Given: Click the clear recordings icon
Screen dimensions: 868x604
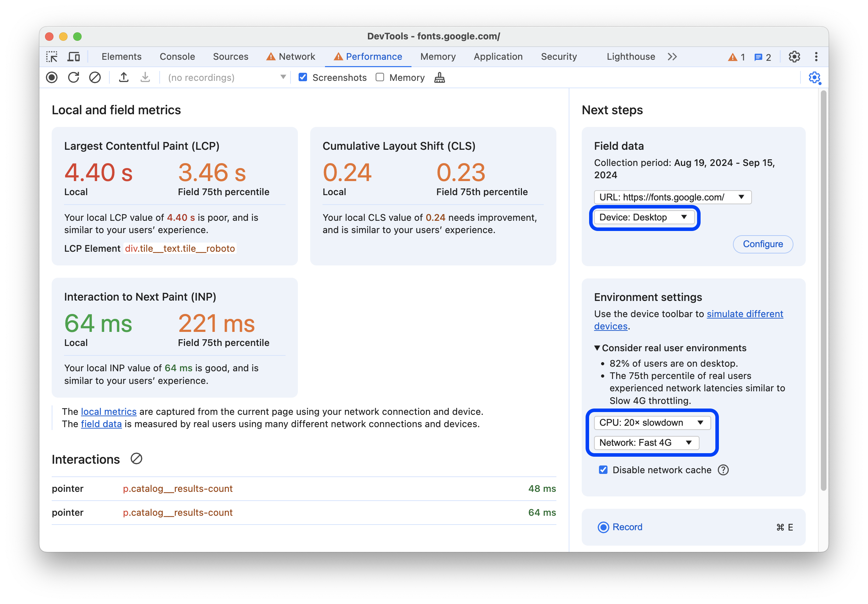Looking at the screenshot, I should [95, 78].
